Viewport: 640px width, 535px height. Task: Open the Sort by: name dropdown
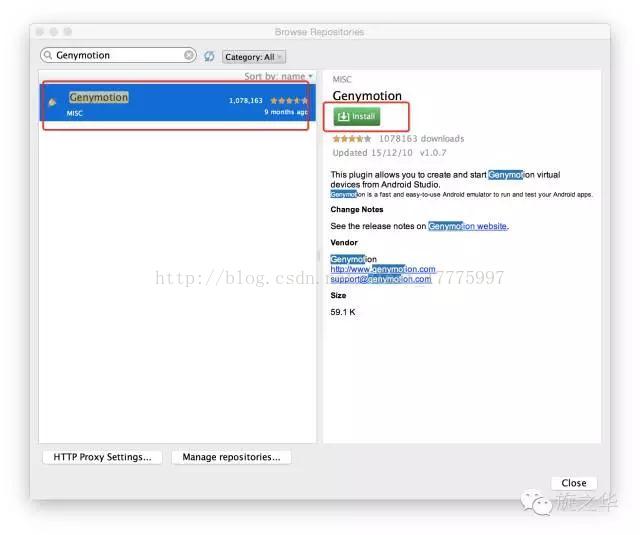click(278, 76)
